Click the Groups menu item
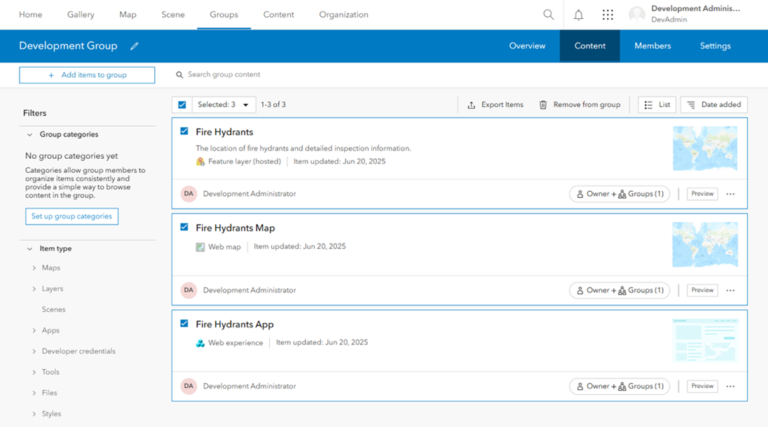Screen dimensions: 768x427 coord(224,15)
